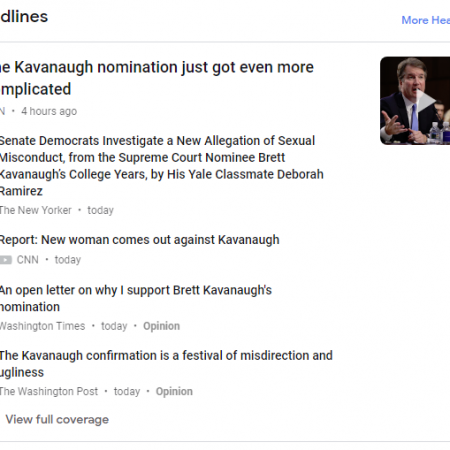
Task: Click the video icon beside CNN
Action: 6,260
